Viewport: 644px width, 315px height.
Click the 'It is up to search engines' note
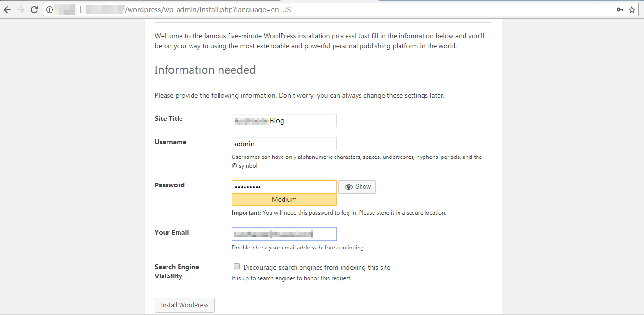[292, 278]
